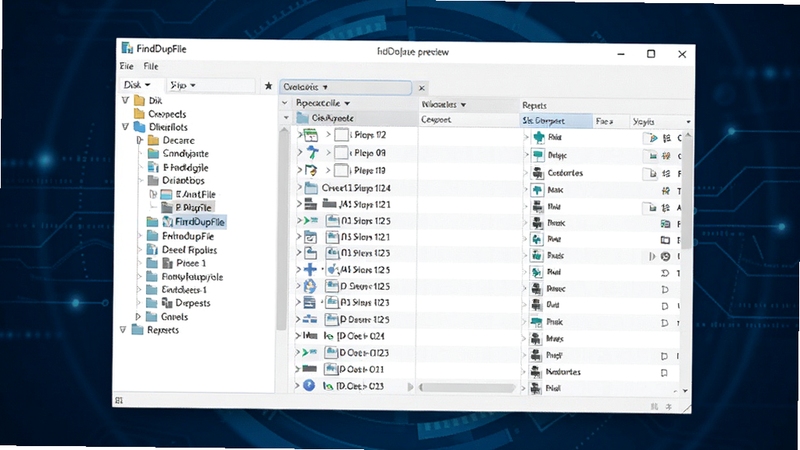
Task: Click the document icon of F Fndldgjile
Action: point(153,167)
